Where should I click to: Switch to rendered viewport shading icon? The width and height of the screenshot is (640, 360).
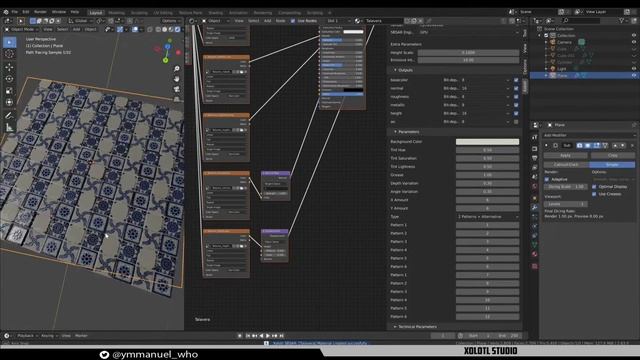[178, 29]
